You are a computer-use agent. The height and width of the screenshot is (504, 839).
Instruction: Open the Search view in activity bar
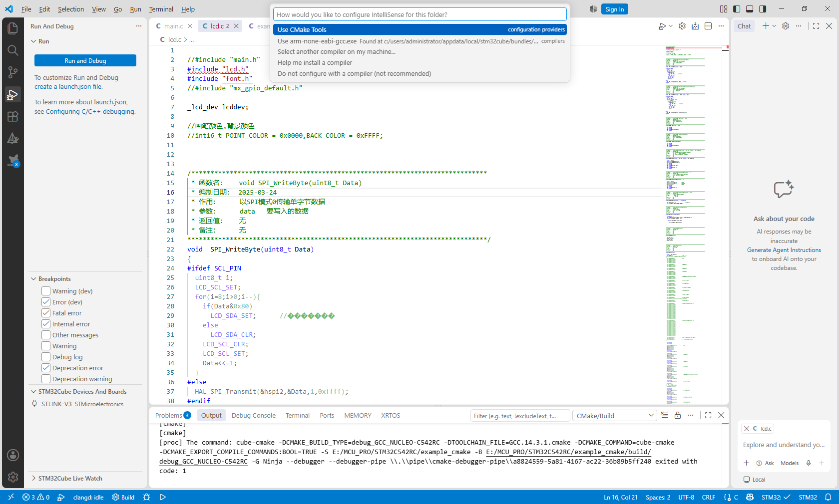click(13, 50)
